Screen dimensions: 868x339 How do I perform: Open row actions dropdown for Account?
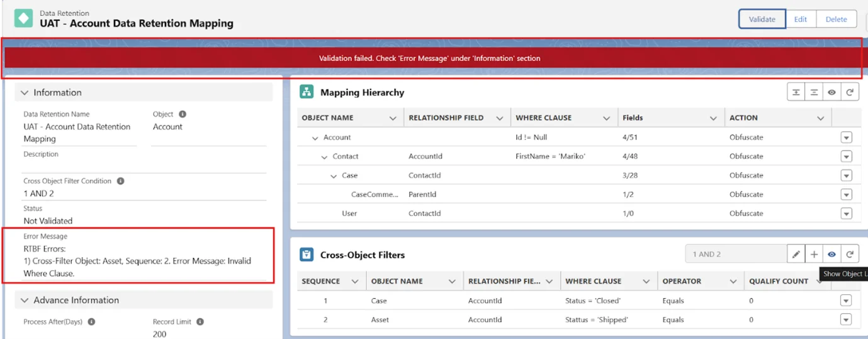(x=846, y=137)
